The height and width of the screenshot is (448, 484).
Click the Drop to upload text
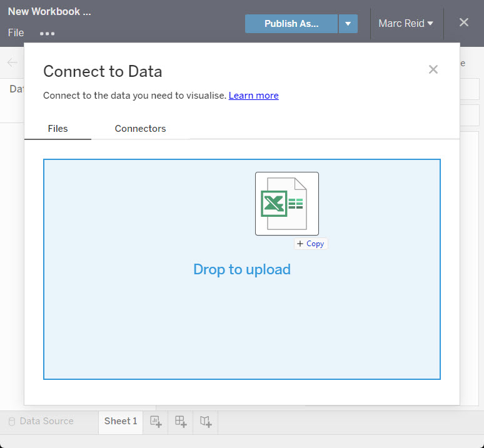pyautogui.click(x=241, y=269)
